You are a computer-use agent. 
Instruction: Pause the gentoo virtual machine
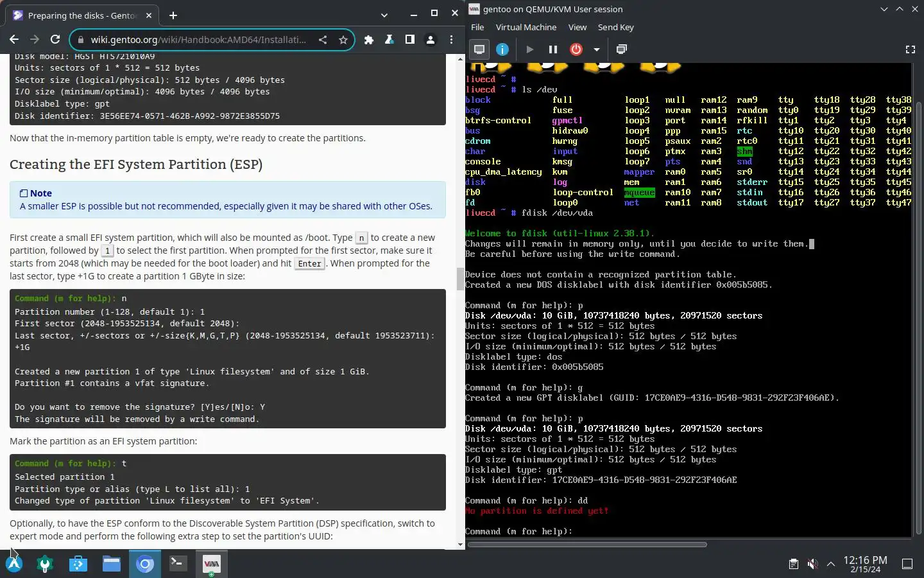click(x=552, y=49)
